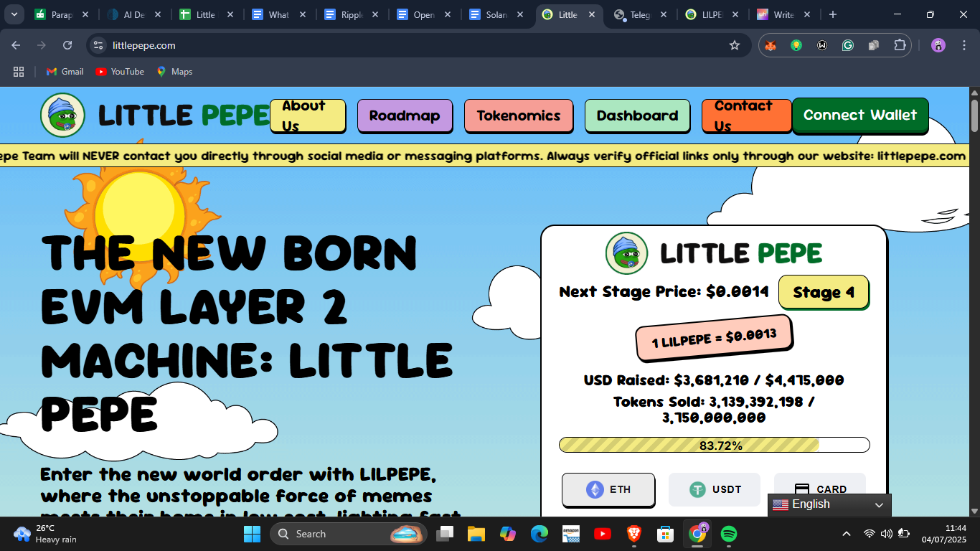Open Microsoft Store from the taskbar
Image resolution: width=980 pixels, height=551 pixels.
(x=665, y=534)
